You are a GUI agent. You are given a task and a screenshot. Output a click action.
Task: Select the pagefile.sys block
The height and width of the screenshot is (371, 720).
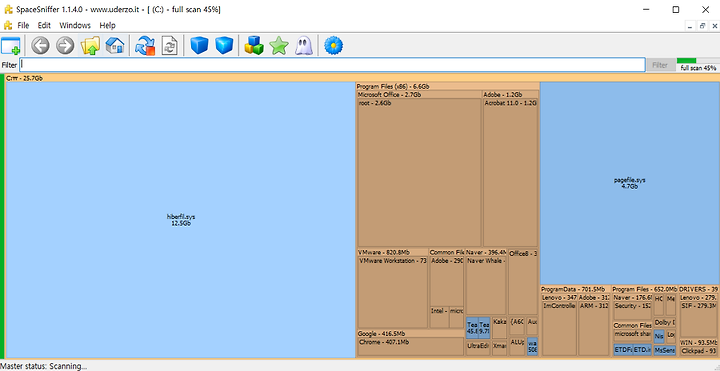tap(630, 183)
